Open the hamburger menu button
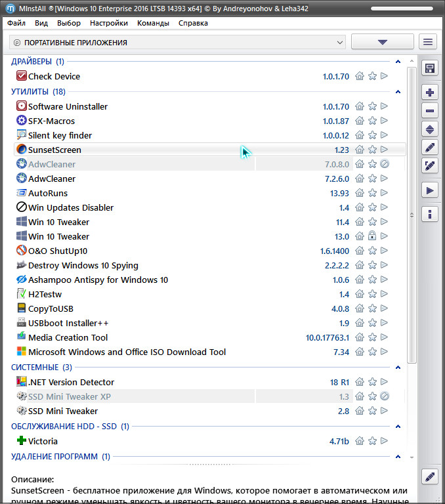The height and width of the screenshot is (504, 445). coord(428,42)
